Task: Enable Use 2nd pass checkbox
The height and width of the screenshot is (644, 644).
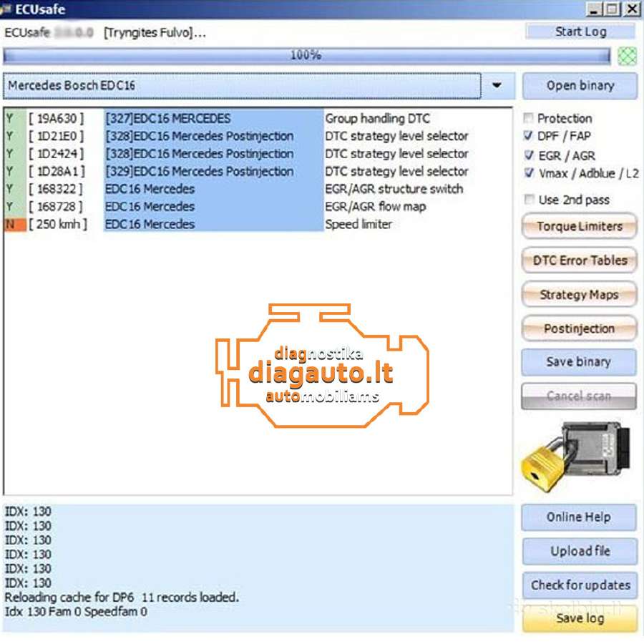Action: click(530, 200)
